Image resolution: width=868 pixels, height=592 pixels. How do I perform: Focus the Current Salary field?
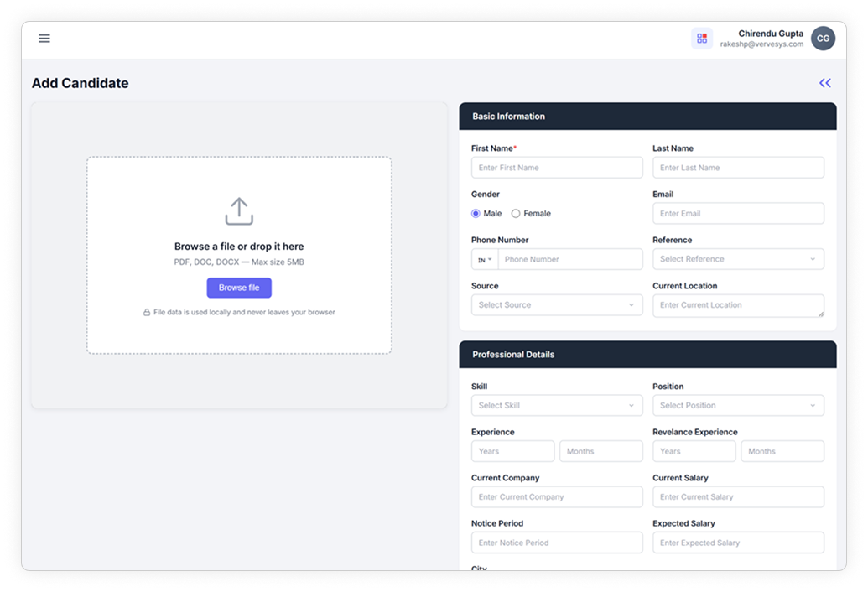tap(738, 497)
